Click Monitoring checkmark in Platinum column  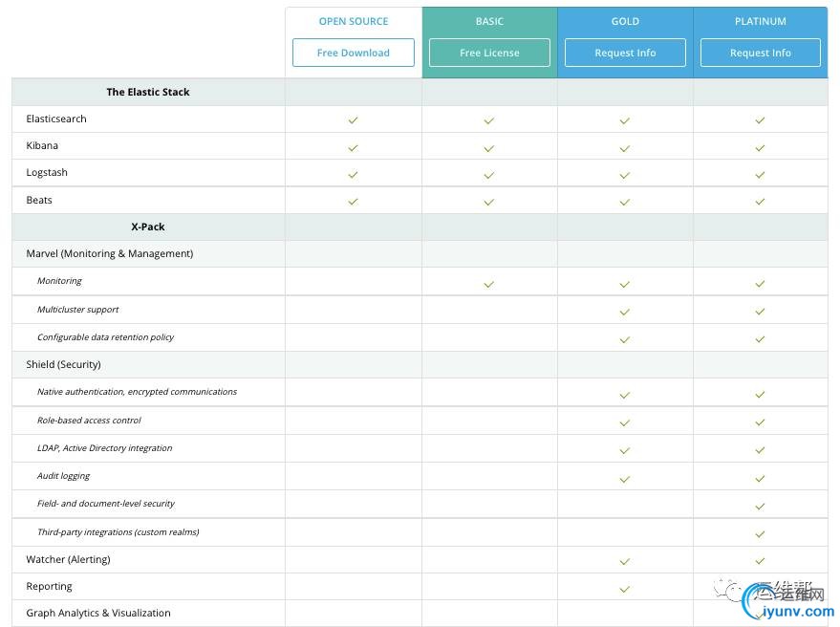click(760, 284)
